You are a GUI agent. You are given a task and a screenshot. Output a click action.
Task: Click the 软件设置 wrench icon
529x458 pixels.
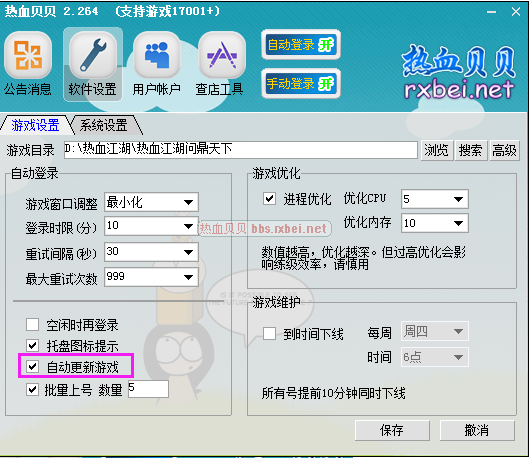93,55
